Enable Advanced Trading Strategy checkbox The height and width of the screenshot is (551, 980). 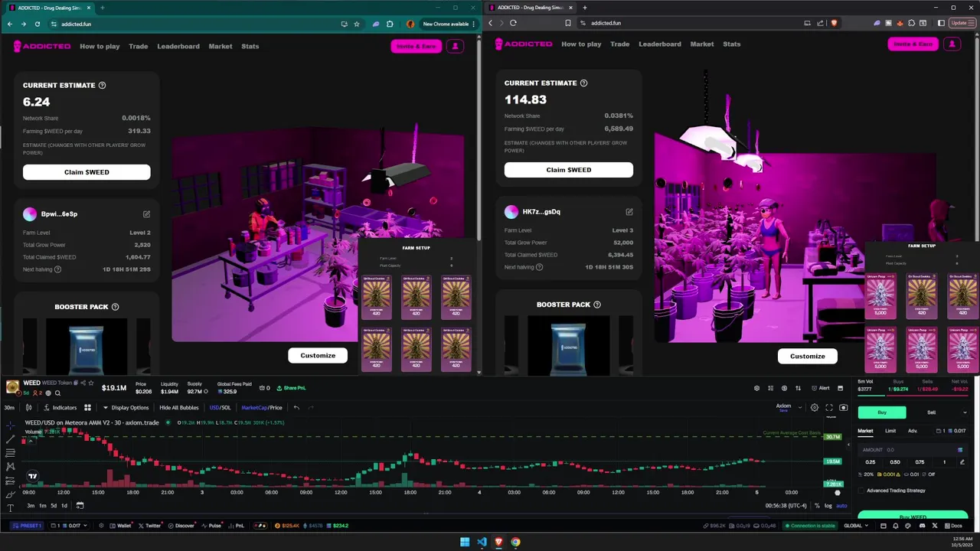pos(861,491)
